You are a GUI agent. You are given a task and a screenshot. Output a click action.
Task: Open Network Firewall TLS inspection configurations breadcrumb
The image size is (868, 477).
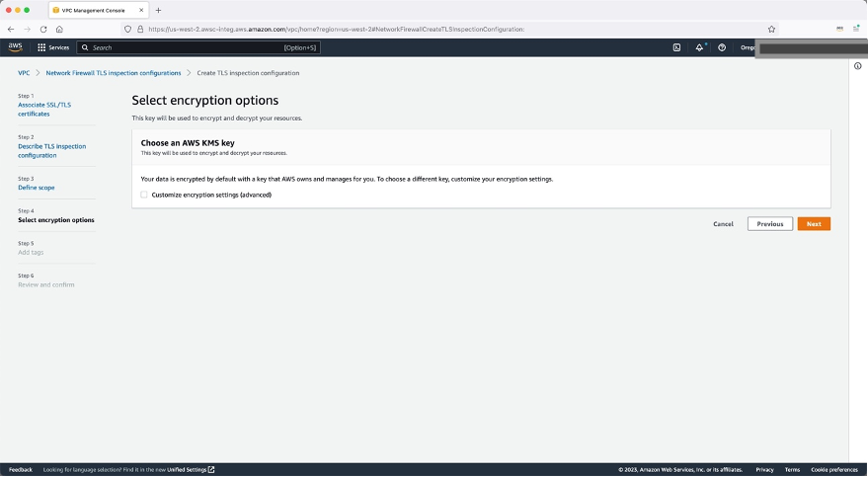tap(114, 73)
